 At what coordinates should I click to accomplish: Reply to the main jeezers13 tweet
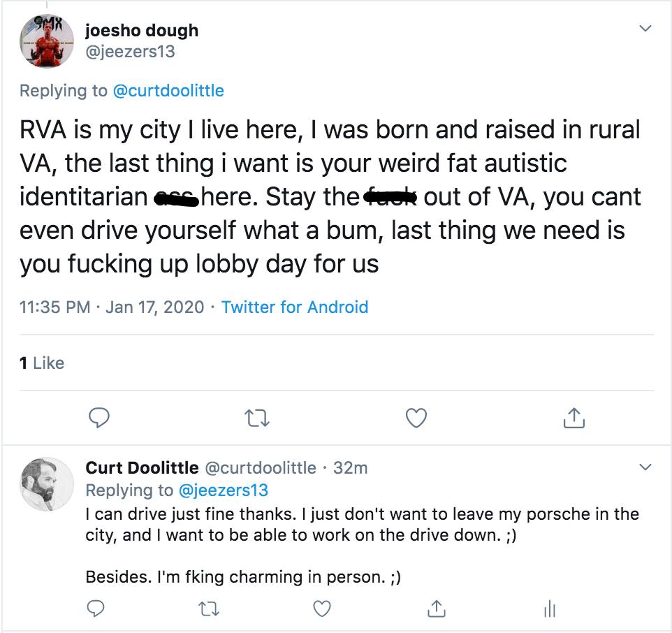click(x=101, y=417)
